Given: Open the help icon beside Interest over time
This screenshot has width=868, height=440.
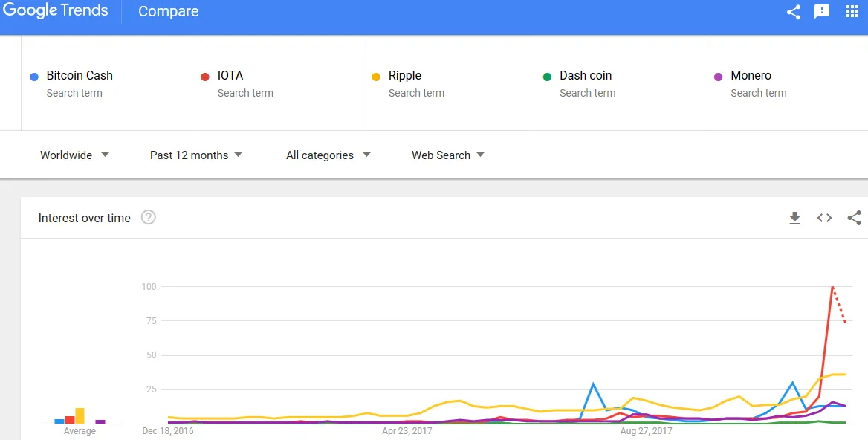Looking at the screenshot, I should coord(149,218).
